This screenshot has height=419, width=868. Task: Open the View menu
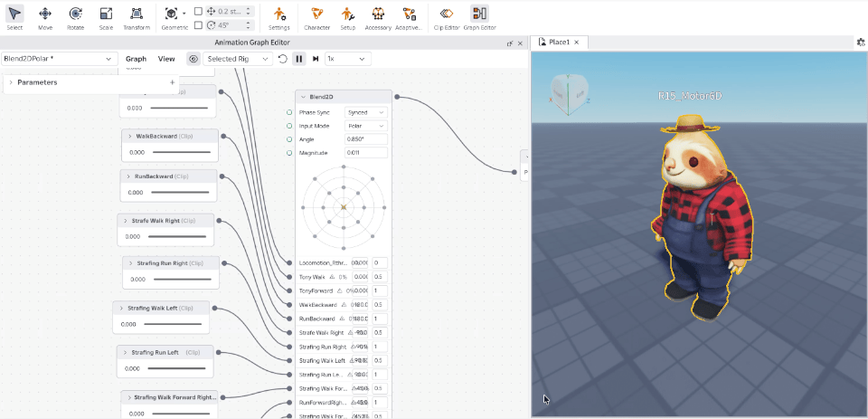click(x=166, y=59)
